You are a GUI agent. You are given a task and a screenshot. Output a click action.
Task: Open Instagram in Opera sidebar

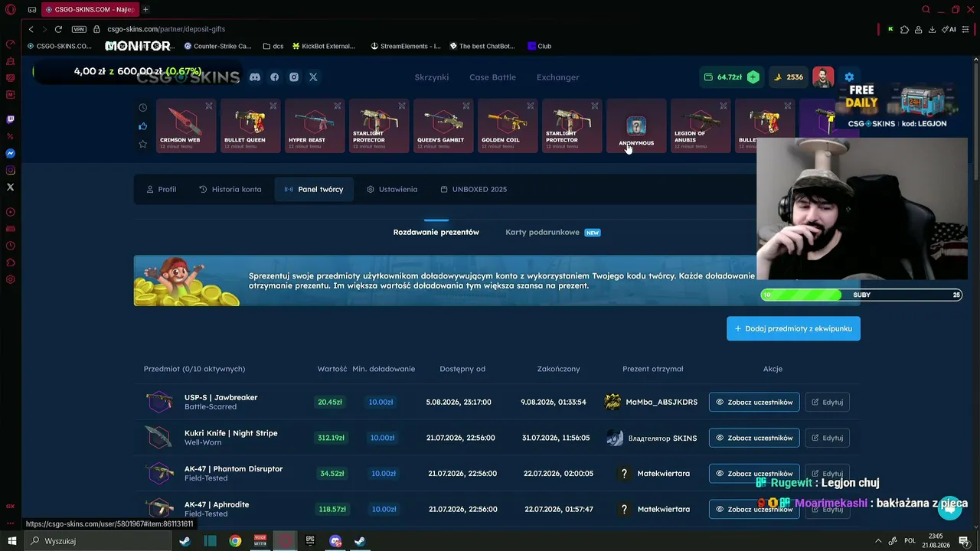click(x=11, y=170)
